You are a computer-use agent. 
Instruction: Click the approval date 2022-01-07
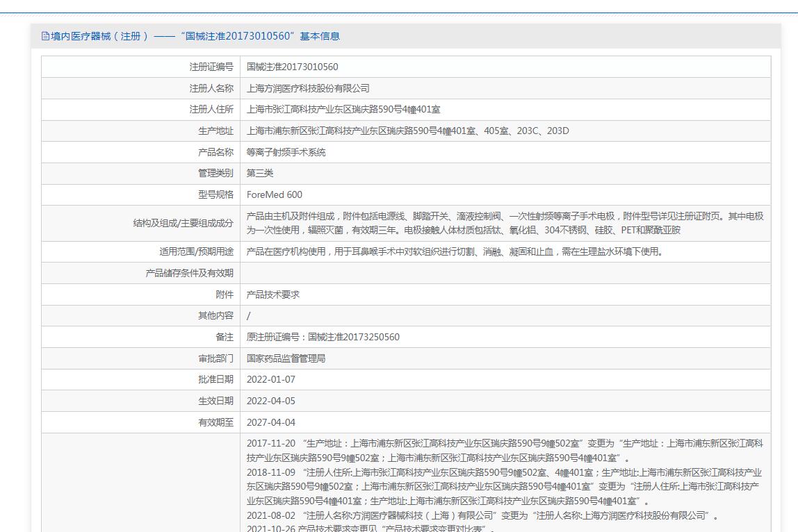point(271,379)
